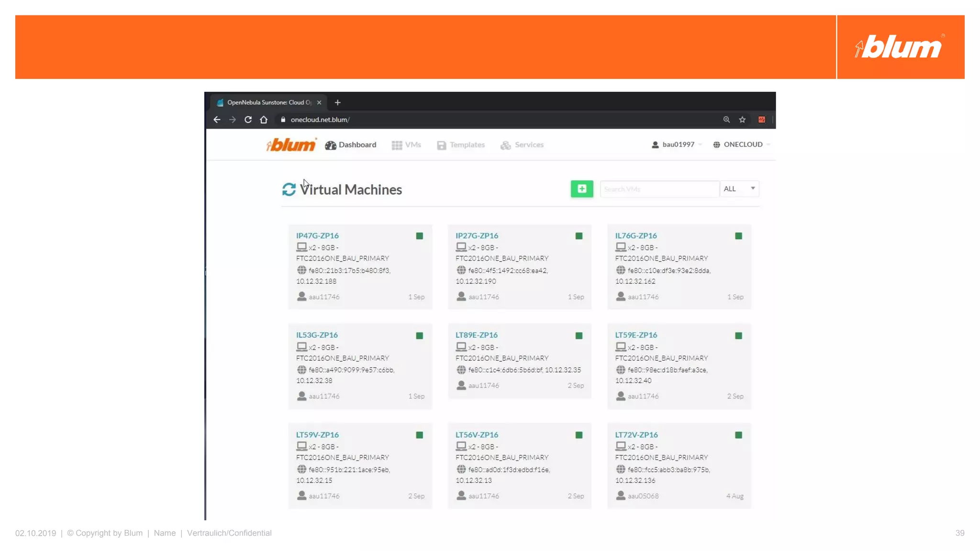Click the green add VM button
The width and height of the screenshot is (980, 551).
click(x=581, y=189)
